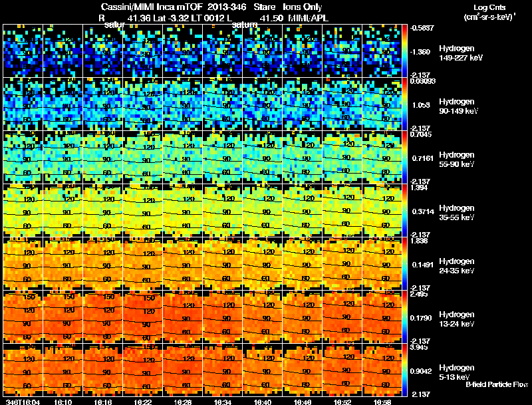Click the "1.838" colorbar value
Image resolution: width=532 pixels, height=405 pixels.
point(419,241)
